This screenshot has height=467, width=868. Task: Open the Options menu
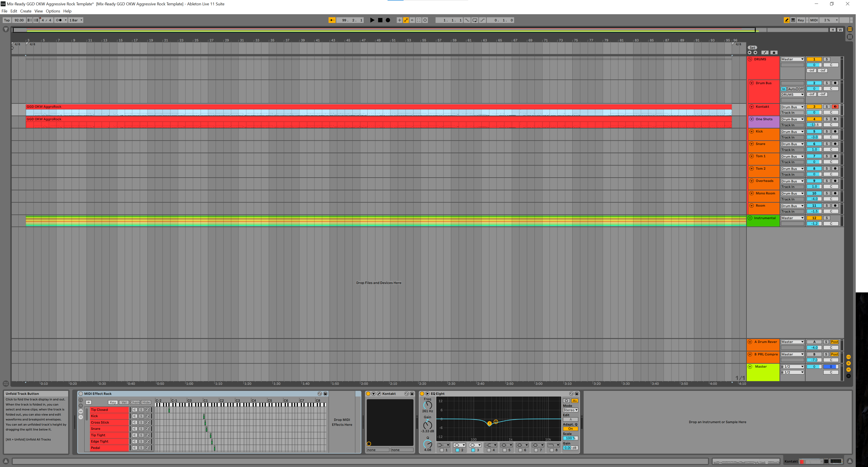(53, 11)
